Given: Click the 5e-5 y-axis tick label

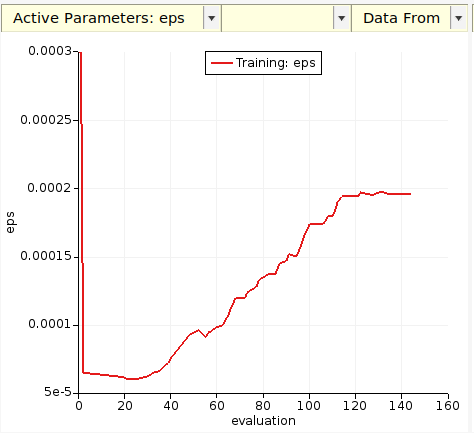Looking at the screenshot, I should coord(58,392).
